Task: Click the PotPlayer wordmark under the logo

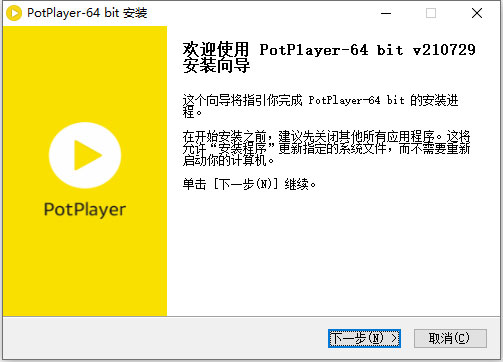Action: (85, 210)
